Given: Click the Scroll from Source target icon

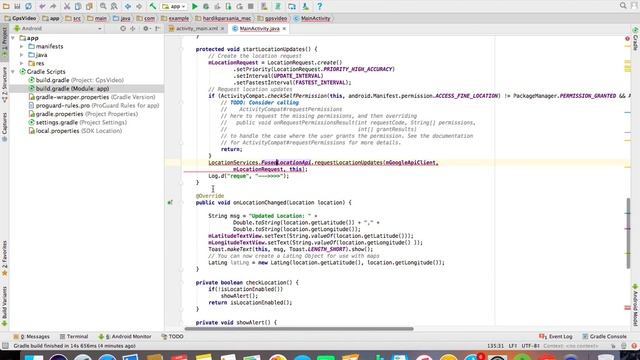Looking at the screenshot, I should 123,29.
